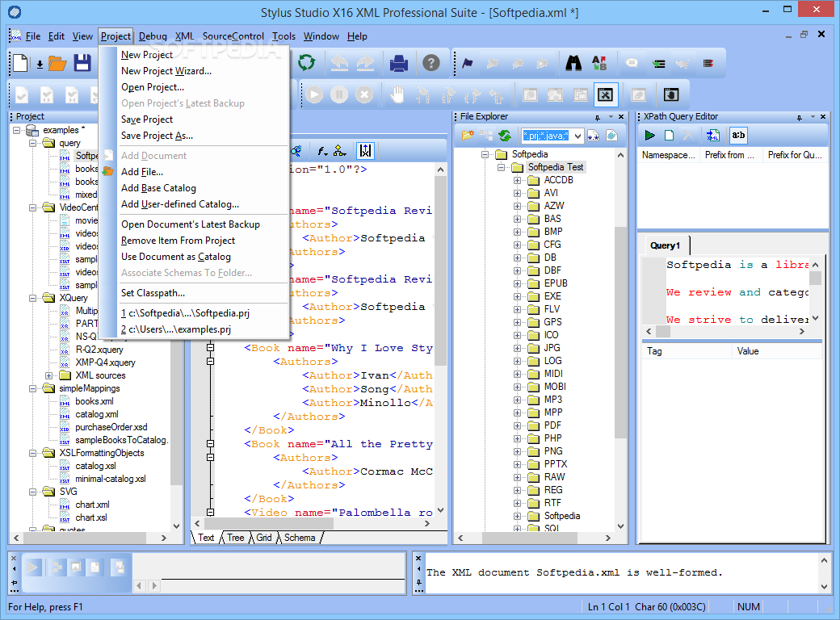Viewport: 840px width, 620px height.
Task: Select Save Project As menu entry
Action: click(157, 136)
